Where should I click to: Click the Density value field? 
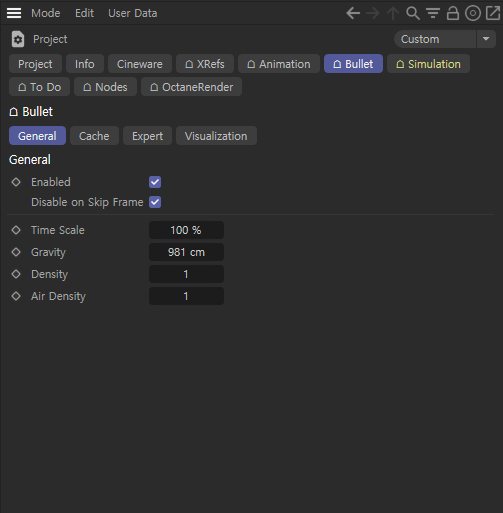(x=186, y=274)
